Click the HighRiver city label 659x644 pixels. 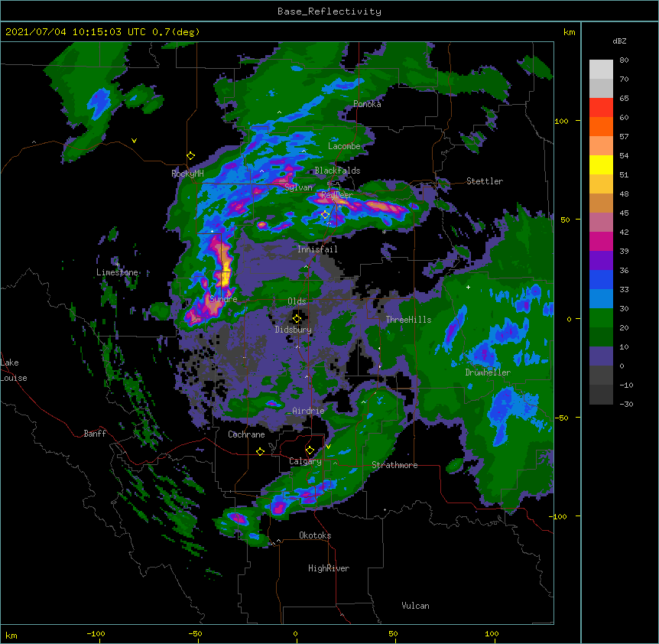point(329,568)
